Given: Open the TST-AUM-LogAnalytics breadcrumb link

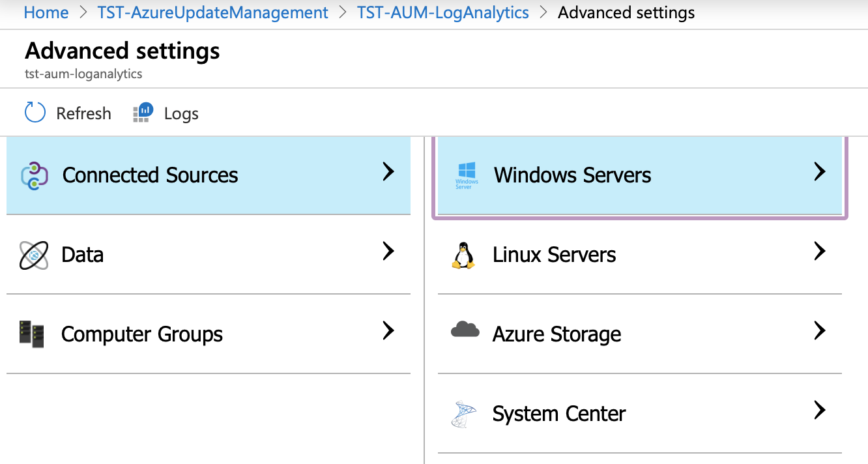Looking at the screenshot, I should tap(443, 12).
